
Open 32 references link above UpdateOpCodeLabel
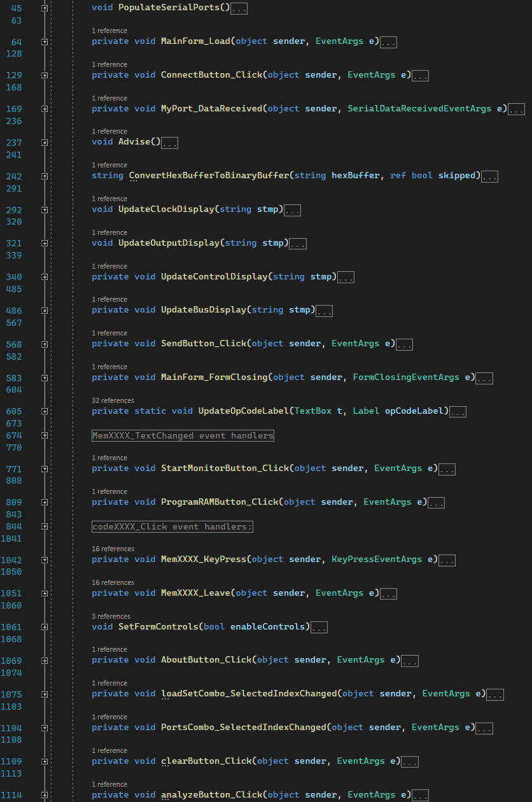coord(113,400)
